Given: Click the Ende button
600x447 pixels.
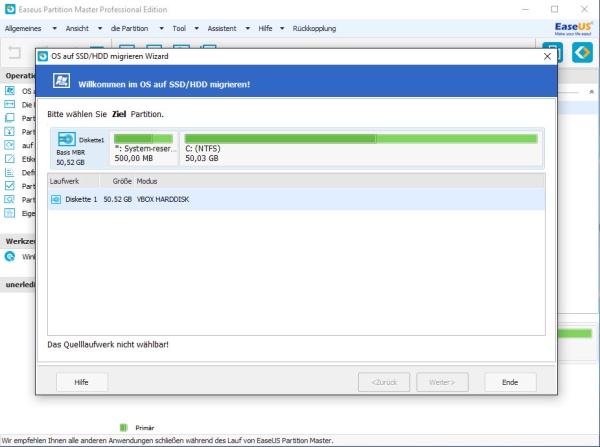Looking at the screenshot, I should tap(510, 382).
